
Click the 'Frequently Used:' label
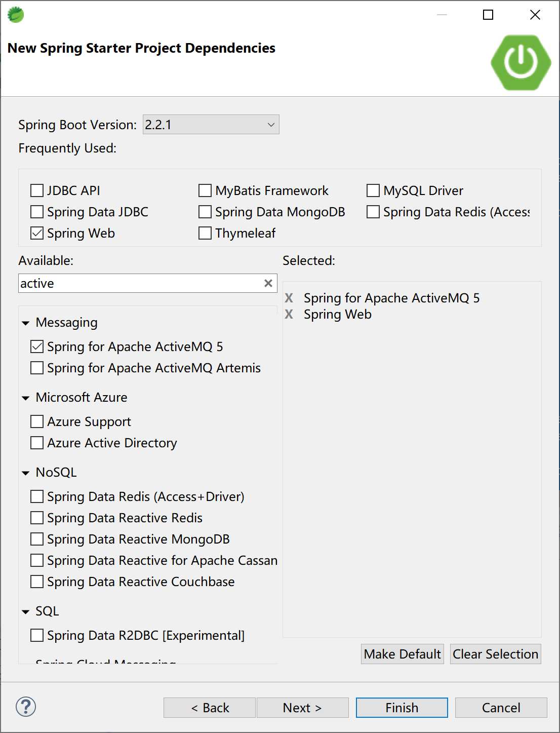[x=67, y=148]
